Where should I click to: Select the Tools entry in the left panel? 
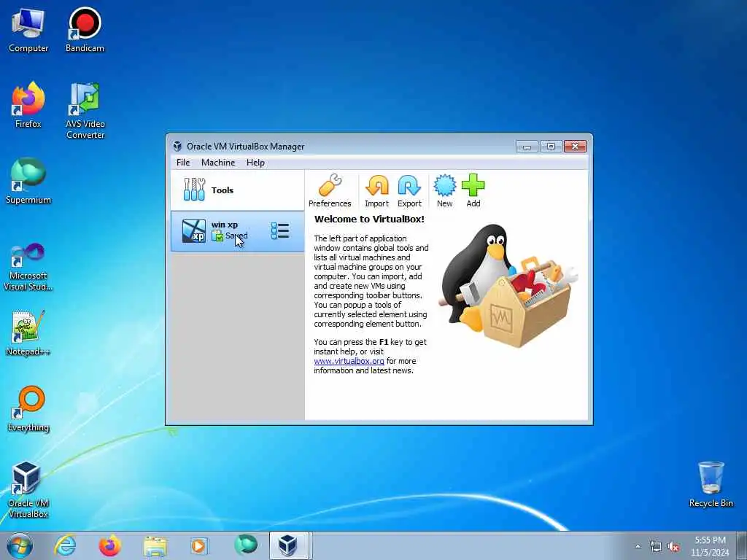click(237, 190)
